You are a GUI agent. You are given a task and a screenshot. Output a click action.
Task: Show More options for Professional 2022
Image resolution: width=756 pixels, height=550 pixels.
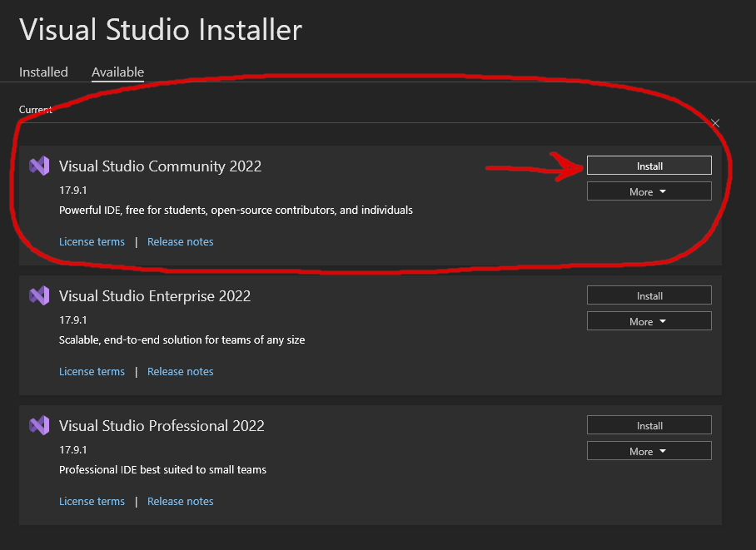tap(649, 451)
